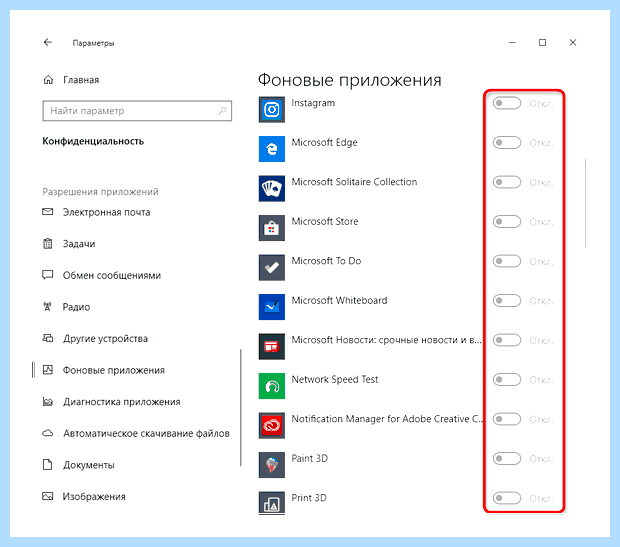Viewport: 620px width, 547px height.
Task: Click the Print 3D app icon
Action: [272, 503]
